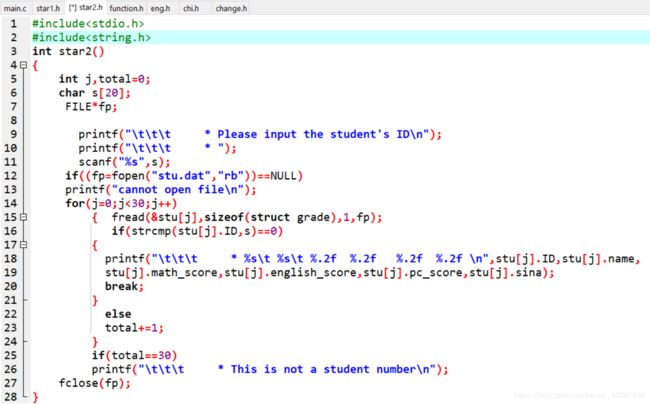Open the function.h tab
The image size is (650, 404).
pos(126,8)
